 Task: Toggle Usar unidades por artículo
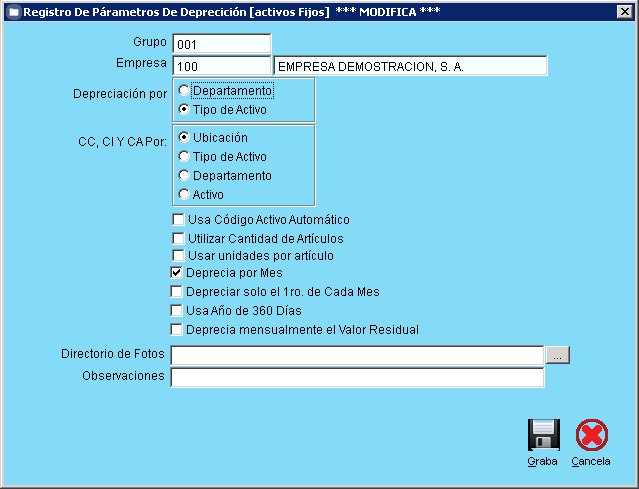point(178,256)
